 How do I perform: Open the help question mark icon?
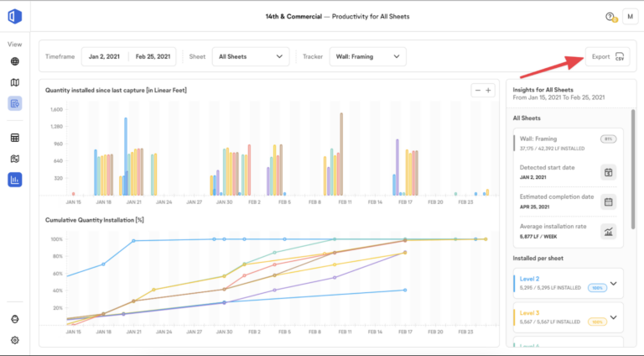pyautogui.click(x=610, y=17)
